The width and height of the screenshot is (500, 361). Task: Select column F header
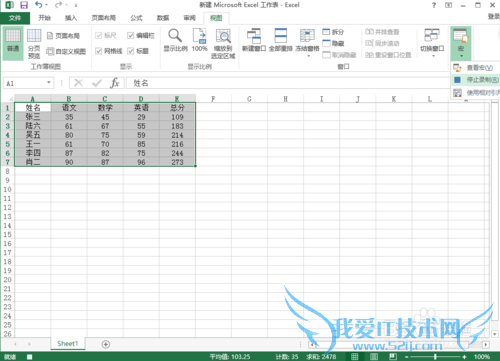pos(213,99)
